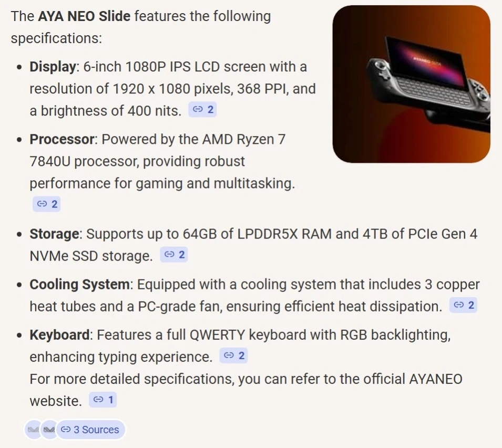Image resolution: width=502 pixels, height=448 pixels.
Task: Click the bold Storage label
Action: 55,234
